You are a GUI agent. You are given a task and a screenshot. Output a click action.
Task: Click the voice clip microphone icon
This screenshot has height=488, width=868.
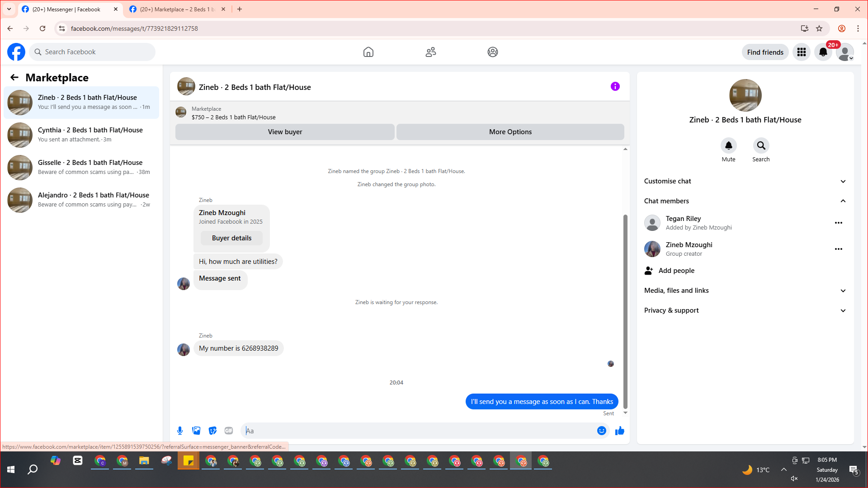pyautogui.click(x=180, y=431)
